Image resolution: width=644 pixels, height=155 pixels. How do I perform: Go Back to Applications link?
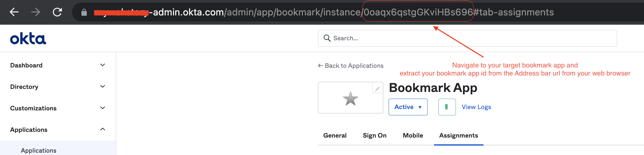[x=351, y=66]
